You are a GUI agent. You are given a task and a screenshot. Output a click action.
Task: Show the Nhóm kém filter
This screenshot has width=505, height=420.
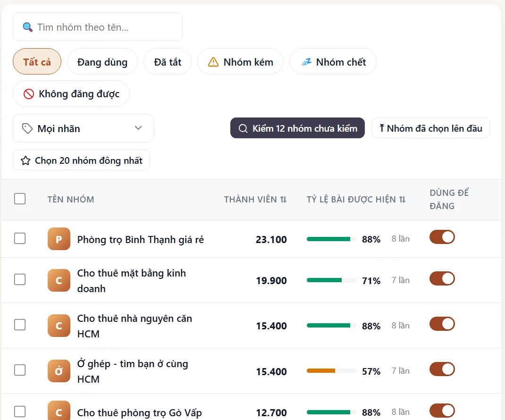tap(240, 61)
